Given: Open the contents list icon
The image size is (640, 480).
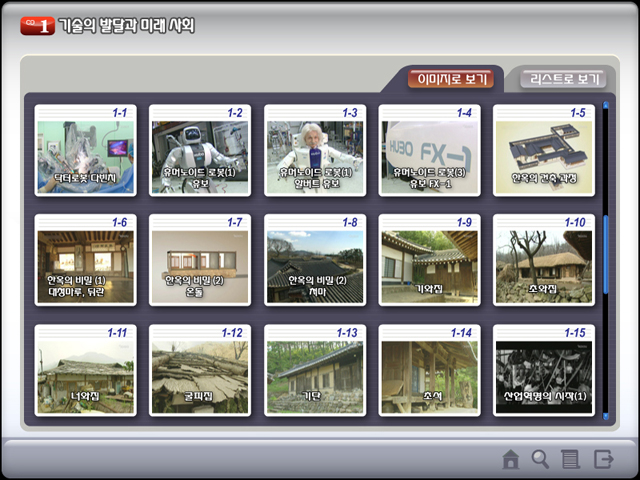Looking at the screenshot, I should (x=571, y=459).
